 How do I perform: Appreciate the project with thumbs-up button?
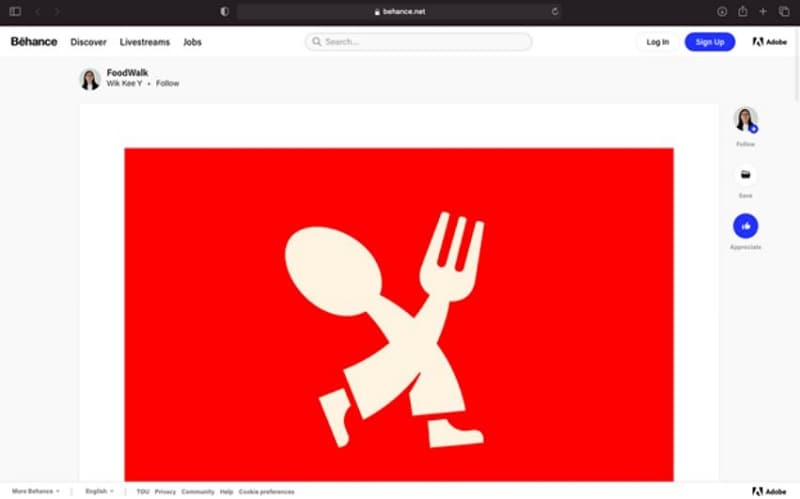click(745, 226)
